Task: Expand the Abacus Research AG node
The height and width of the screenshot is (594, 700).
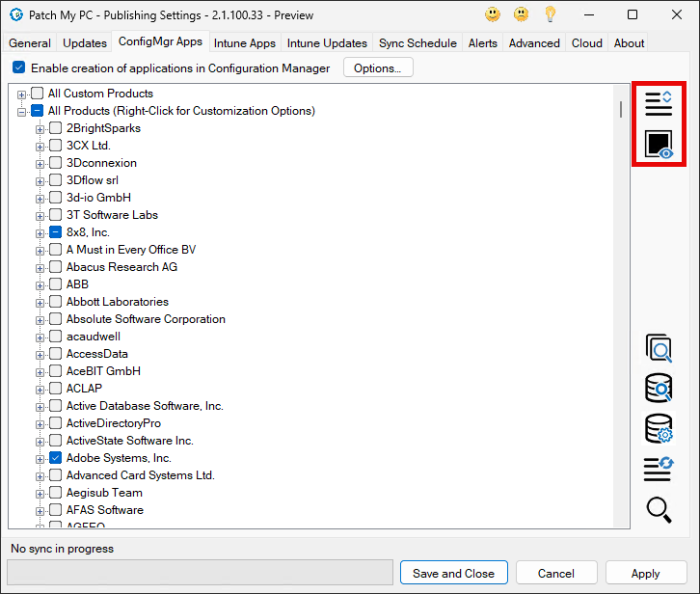Action: [40, 267]
